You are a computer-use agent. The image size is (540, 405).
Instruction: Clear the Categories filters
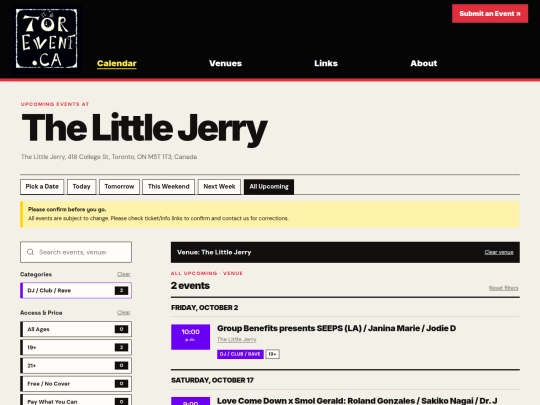[x=123, y=274]
